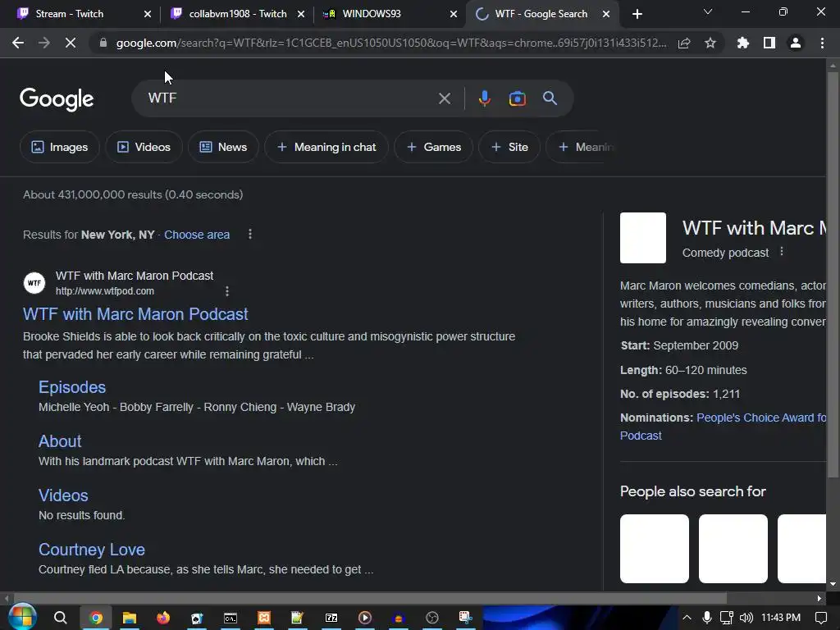Viewport: 840px width, 630px height.
Task: Open options dots next to Choose area
Action: tap(249, 234)
